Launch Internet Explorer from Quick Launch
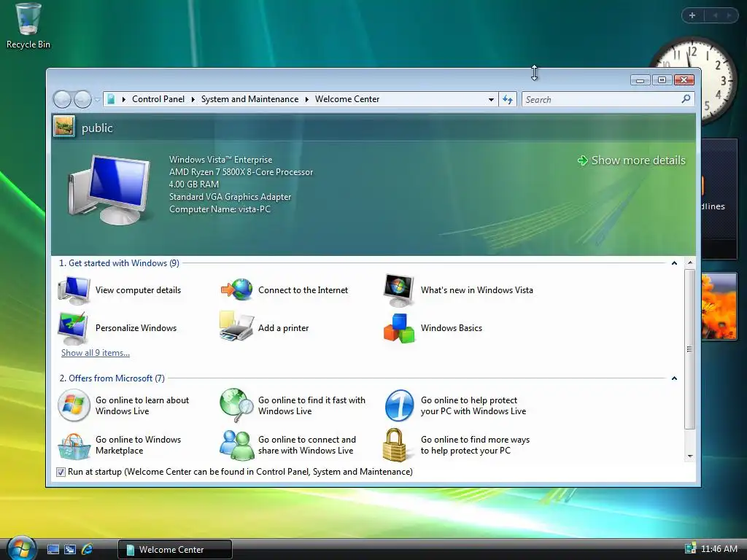This screenshot has width=747, height=560. coord(88,550)
